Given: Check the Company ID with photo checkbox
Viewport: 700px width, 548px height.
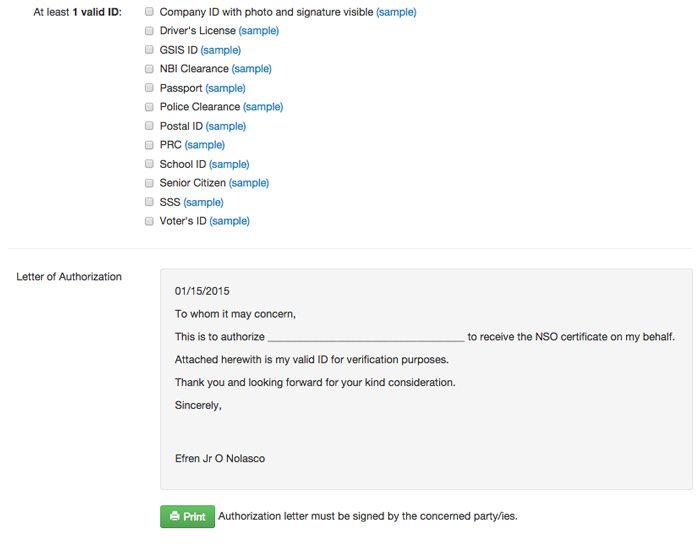Looking at the screenshot, I should (149, 12).
